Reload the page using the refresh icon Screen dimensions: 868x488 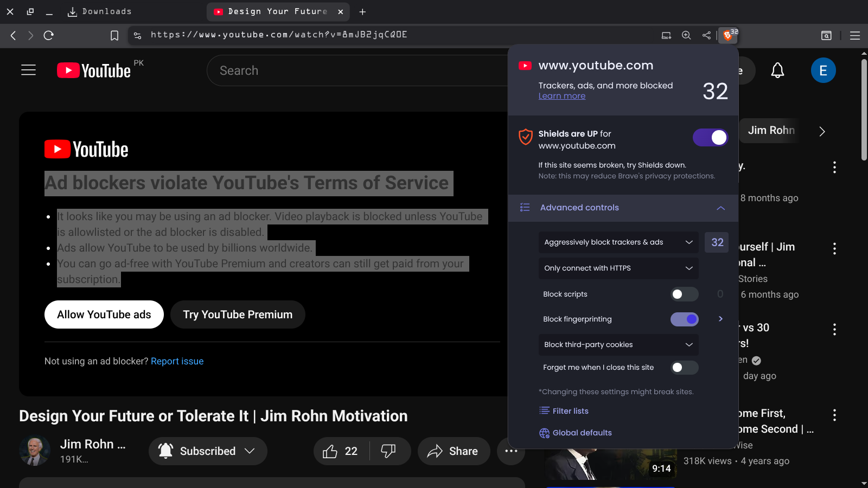[49, 35]
